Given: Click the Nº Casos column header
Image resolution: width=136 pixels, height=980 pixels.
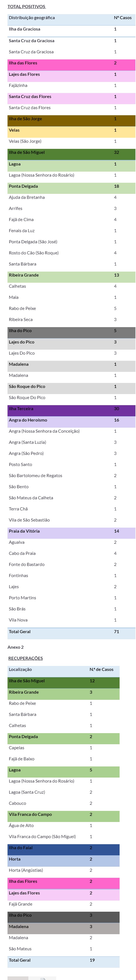Looking at the screenshot, I should (x=123, y=18).
